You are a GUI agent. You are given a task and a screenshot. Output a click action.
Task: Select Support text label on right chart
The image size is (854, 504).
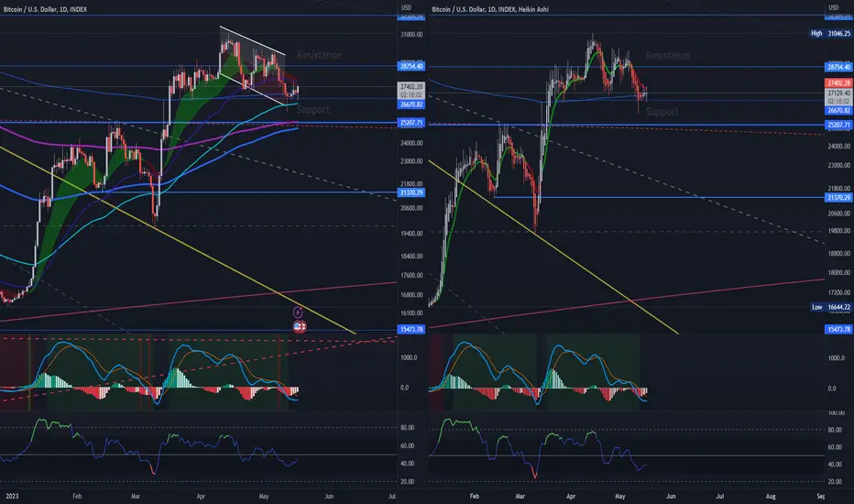pos(662,112)
